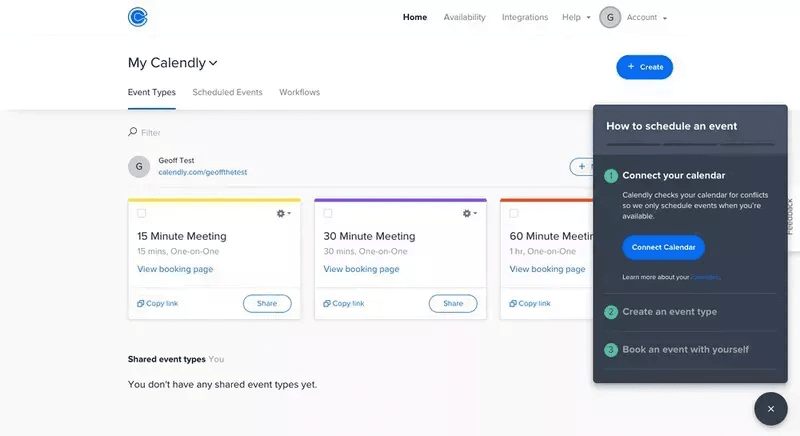
Task: Click Geoff Test profile avatar
Action: click(139, 166)
